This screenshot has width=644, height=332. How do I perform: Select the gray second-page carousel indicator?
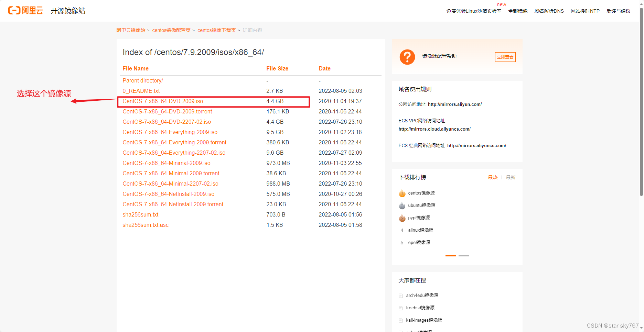pyautogui.click(x=463, y=255)
